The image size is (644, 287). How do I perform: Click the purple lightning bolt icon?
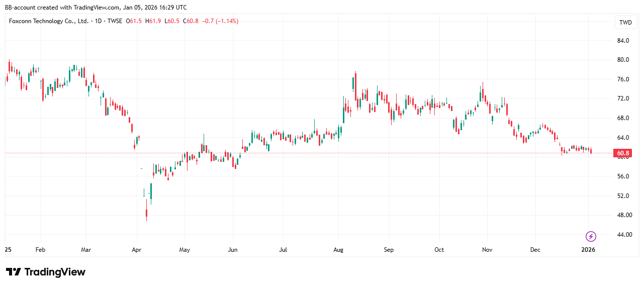click(591, 236)
